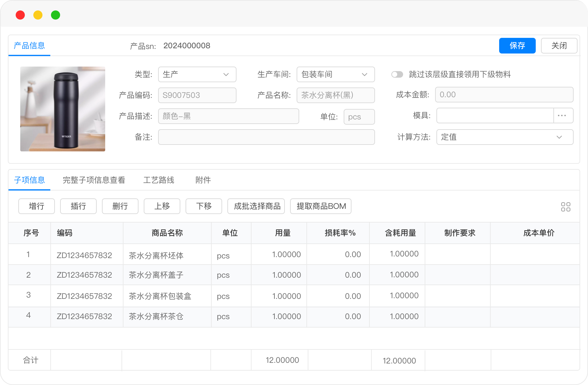Click the 下移 button
Screen dimensions: 588x385
(x=204, y=206)
